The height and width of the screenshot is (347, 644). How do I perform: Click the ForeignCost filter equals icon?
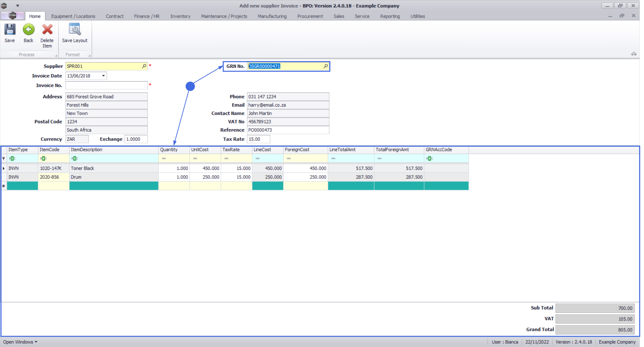[x=289, y=159]
